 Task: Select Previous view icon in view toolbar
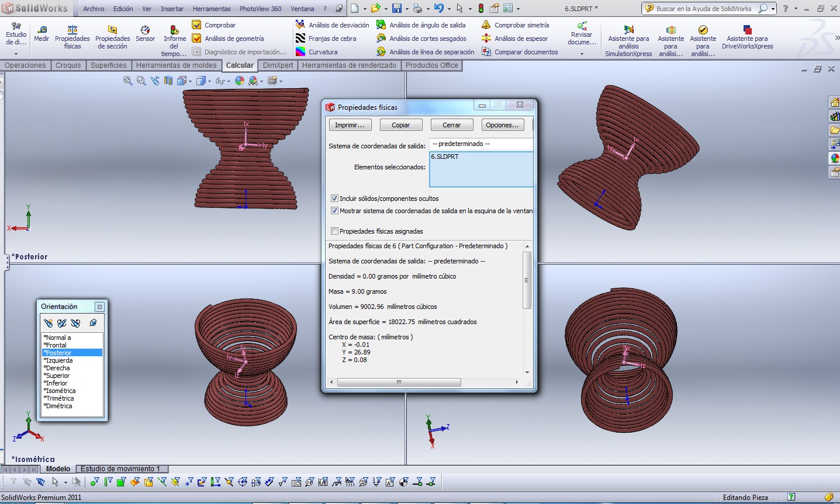tap(155, 81)
